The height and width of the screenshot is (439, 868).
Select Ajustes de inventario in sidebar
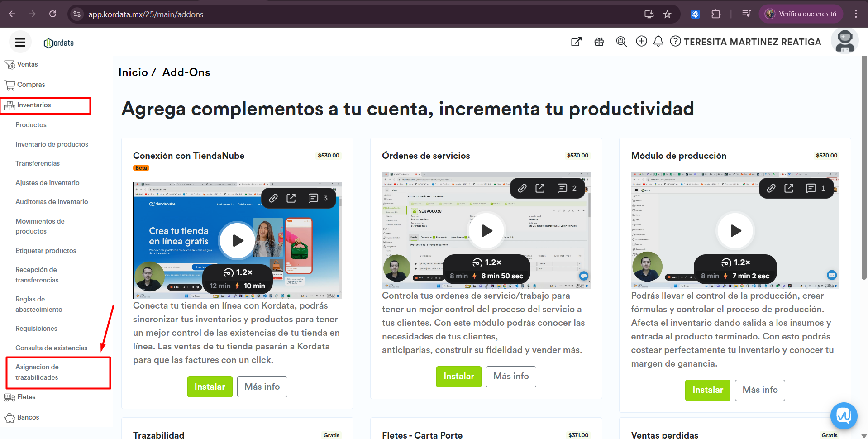pos(48,183)
